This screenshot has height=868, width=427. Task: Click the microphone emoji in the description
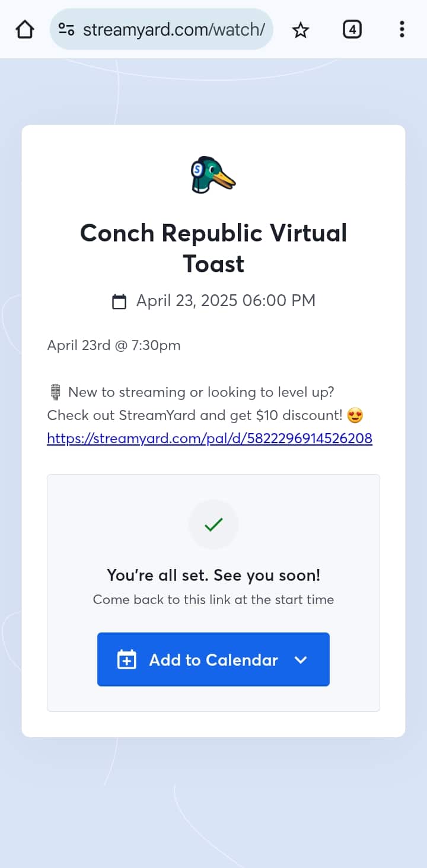55,392
